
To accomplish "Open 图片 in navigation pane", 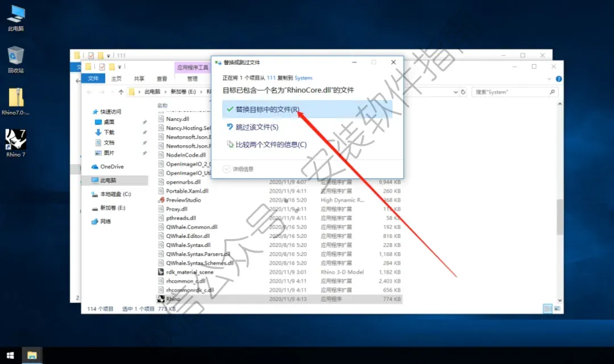I will click(x=105, y=153).
